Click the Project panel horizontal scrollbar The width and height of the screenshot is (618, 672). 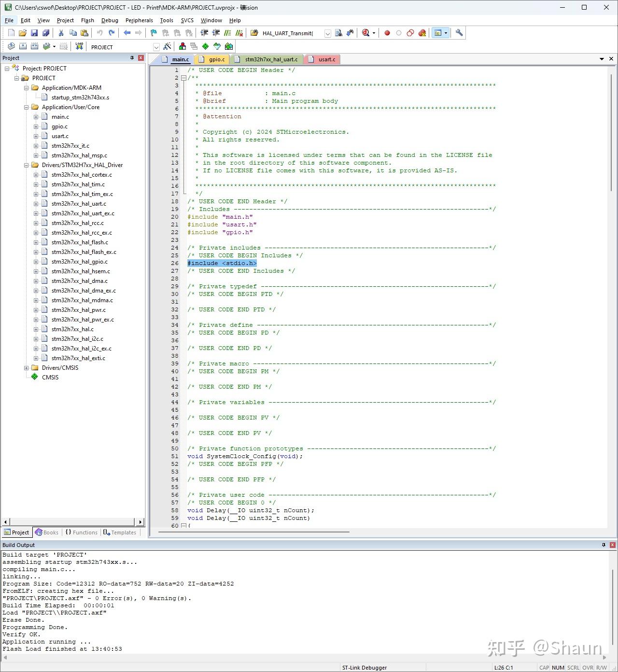coord(72,522)
